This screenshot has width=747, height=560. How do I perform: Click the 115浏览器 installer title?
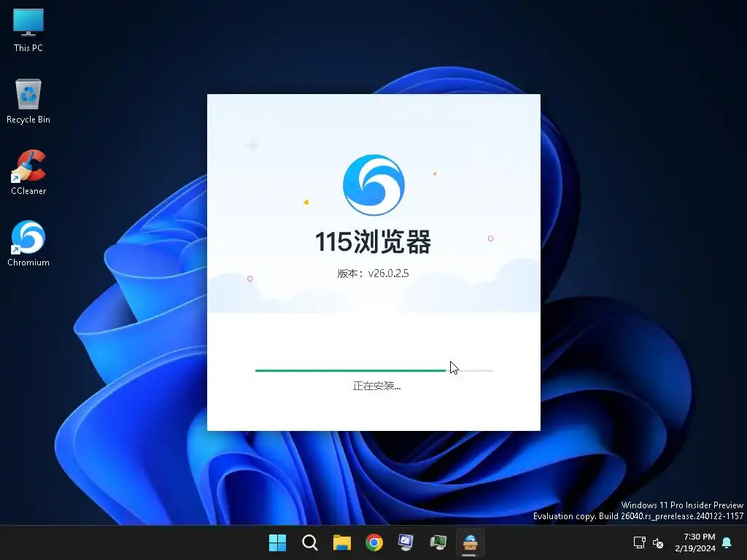tap(373, 241)
